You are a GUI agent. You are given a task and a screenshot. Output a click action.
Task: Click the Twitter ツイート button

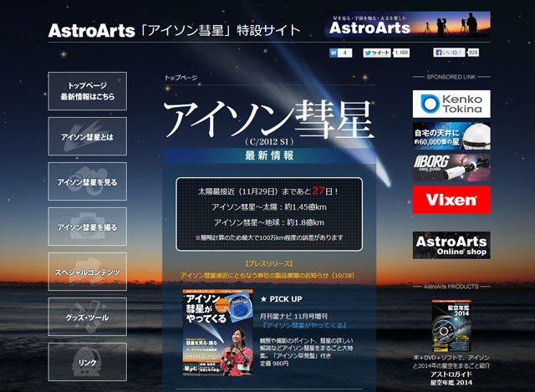click(x=377, y=53)
